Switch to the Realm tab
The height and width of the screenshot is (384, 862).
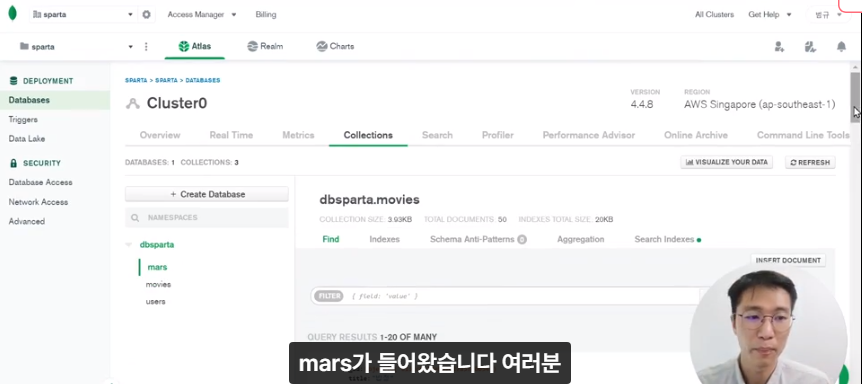pos(265,46)
